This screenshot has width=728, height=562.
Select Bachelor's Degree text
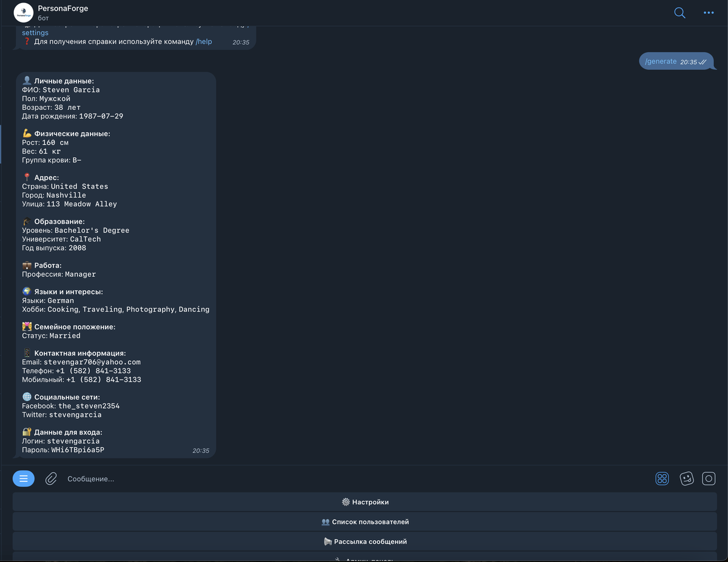pyautogui.click(x=92, y=231)
